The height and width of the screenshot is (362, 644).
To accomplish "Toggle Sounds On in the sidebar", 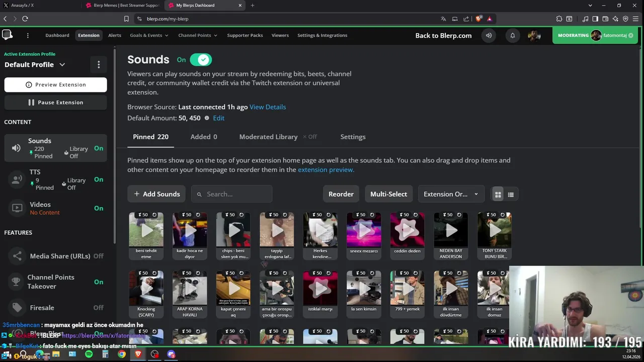I will (99, 148).
